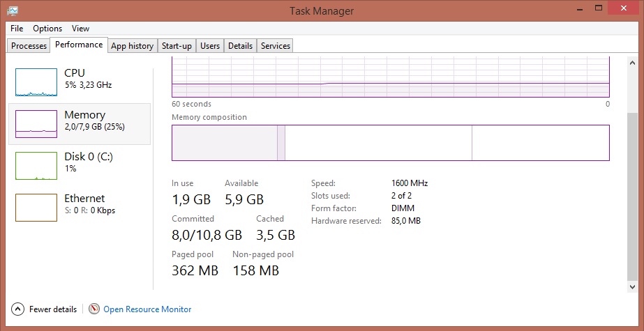The width and height of the screenshot is (644, 331).
Task: Select the Disk 0 (C:) entry
Action: point(80,166)
